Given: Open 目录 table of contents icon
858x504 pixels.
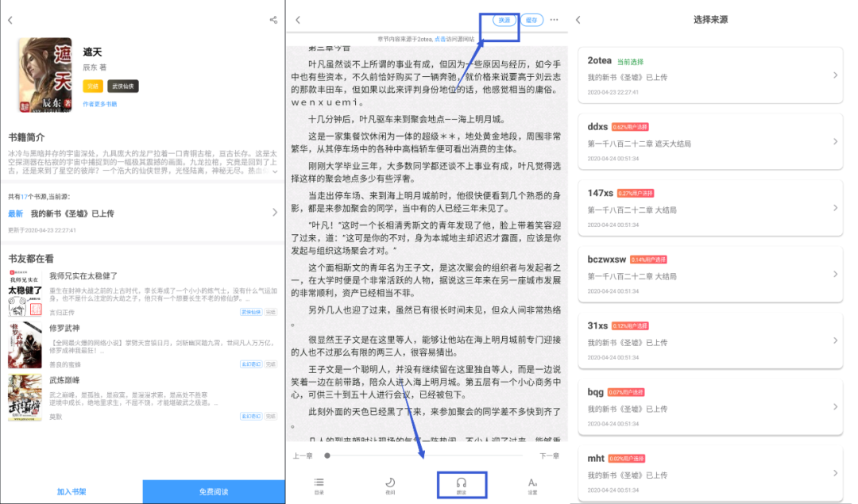Looking at the screenshot, I should 319,486.
